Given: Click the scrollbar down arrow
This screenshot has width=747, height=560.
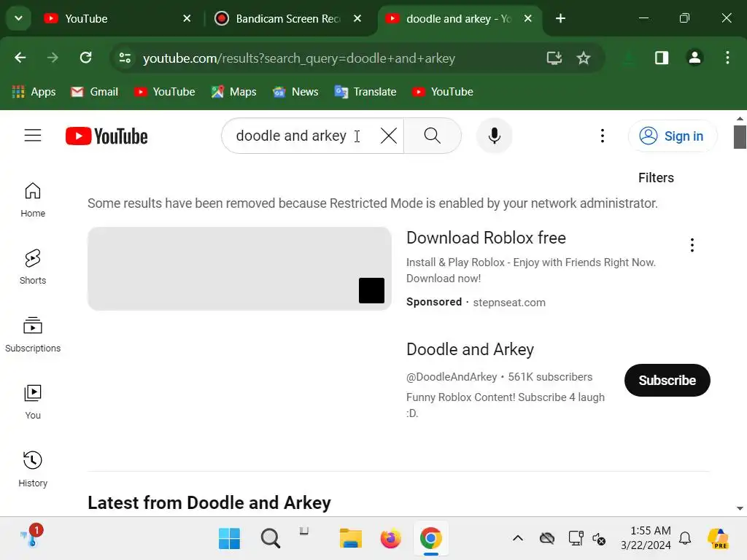Looking at the screenshot, I should click(x=740, y=508).
